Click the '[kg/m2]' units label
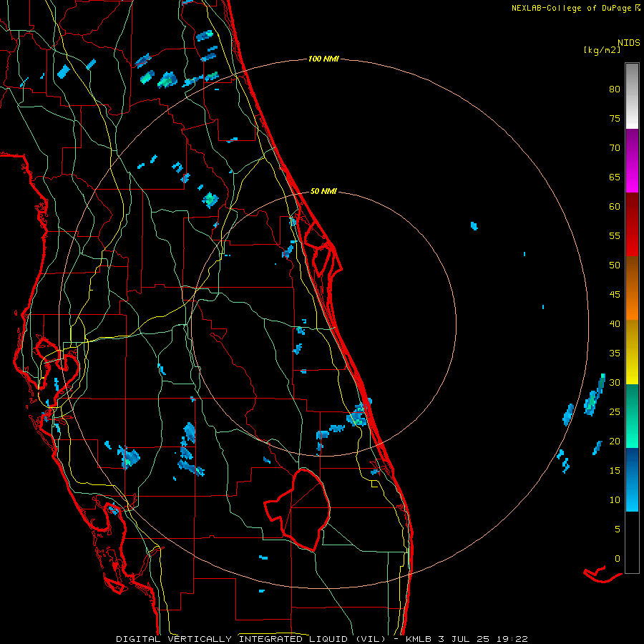Screen dimensions: 644x644 pyautogui.click(x=602, y=51)
